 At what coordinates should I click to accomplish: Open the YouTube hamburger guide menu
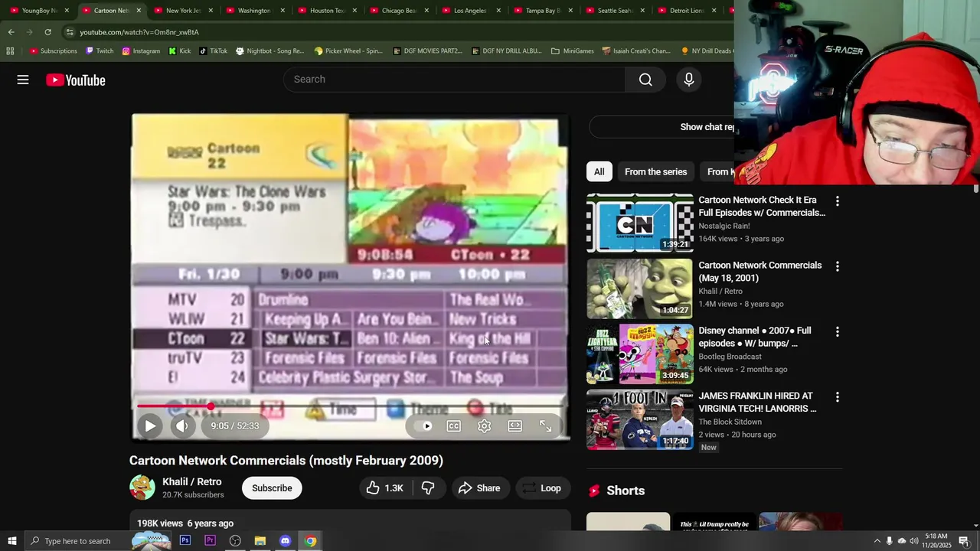tap(23, 80)
